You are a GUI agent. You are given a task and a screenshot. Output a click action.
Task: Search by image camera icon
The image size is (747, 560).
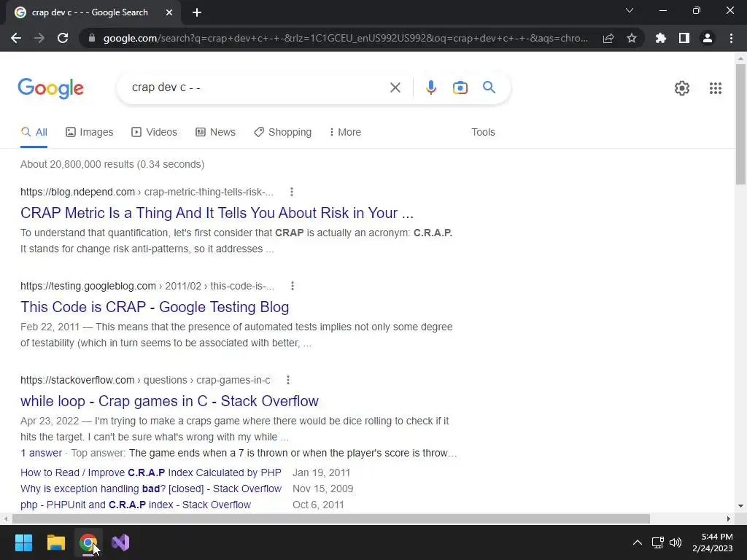pos(460,87)
